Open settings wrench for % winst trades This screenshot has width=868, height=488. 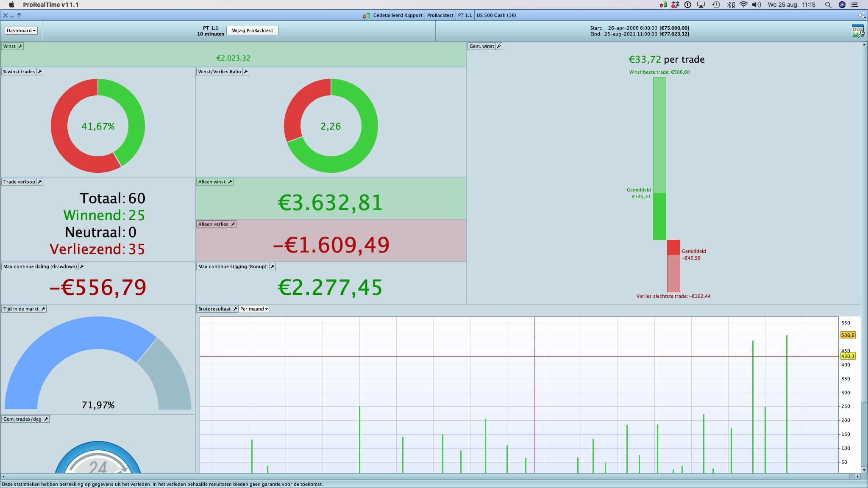tap(40, 72)
